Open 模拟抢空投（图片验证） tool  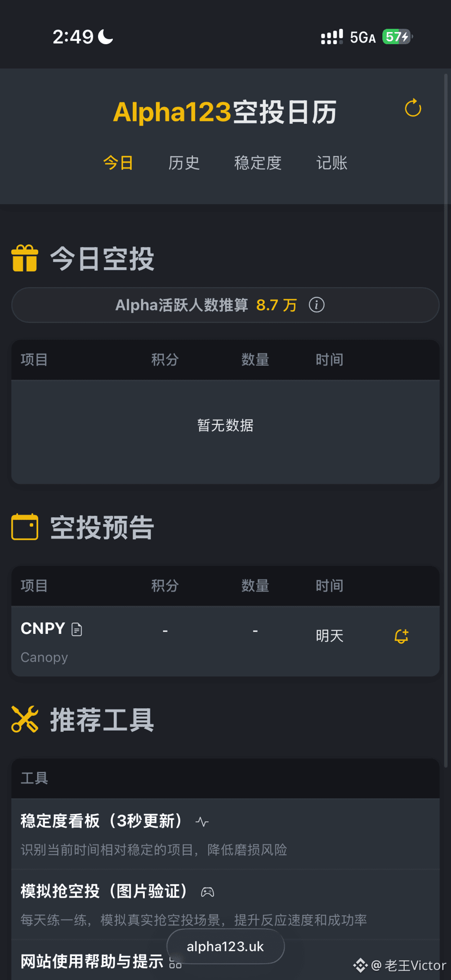coord(225,904)
